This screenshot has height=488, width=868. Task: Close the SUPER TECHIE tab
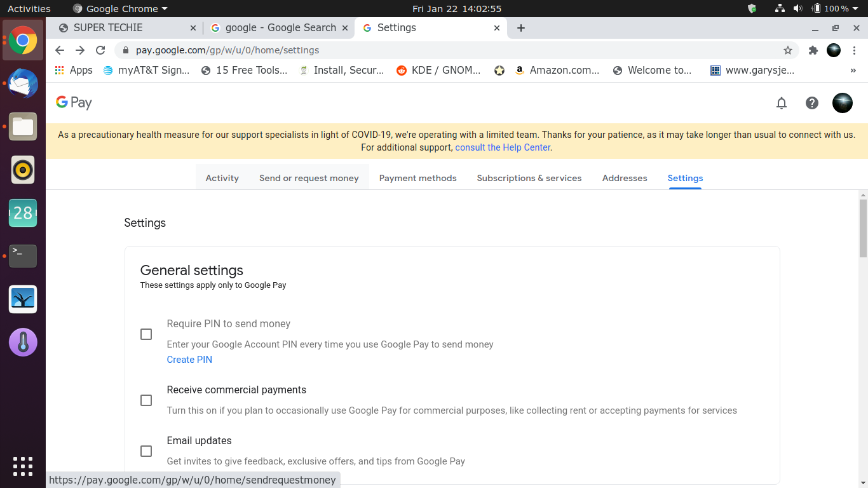coord(193,28)
